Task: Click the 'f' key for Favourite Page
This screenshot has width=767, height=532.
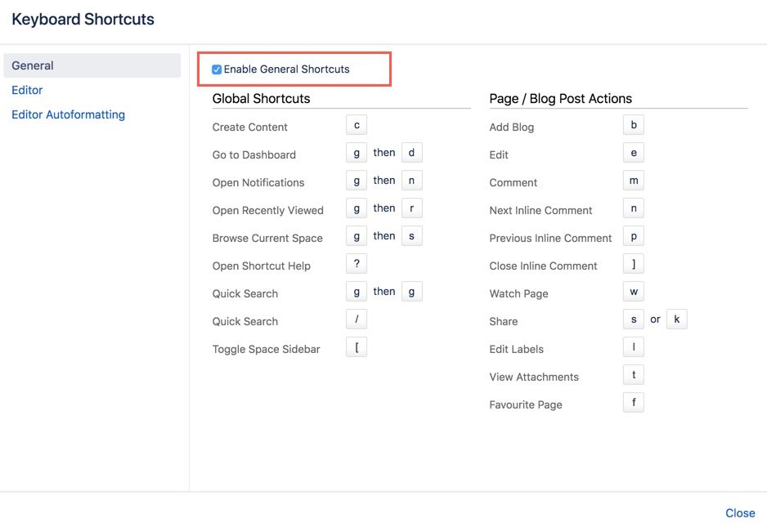Action: pyautogui.click(x=634, y=403)
